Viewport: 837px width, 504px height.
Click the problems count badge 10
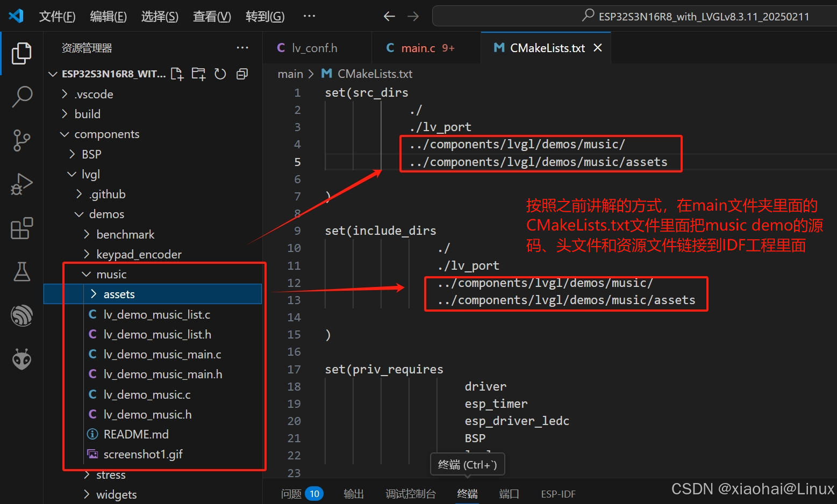314,494
